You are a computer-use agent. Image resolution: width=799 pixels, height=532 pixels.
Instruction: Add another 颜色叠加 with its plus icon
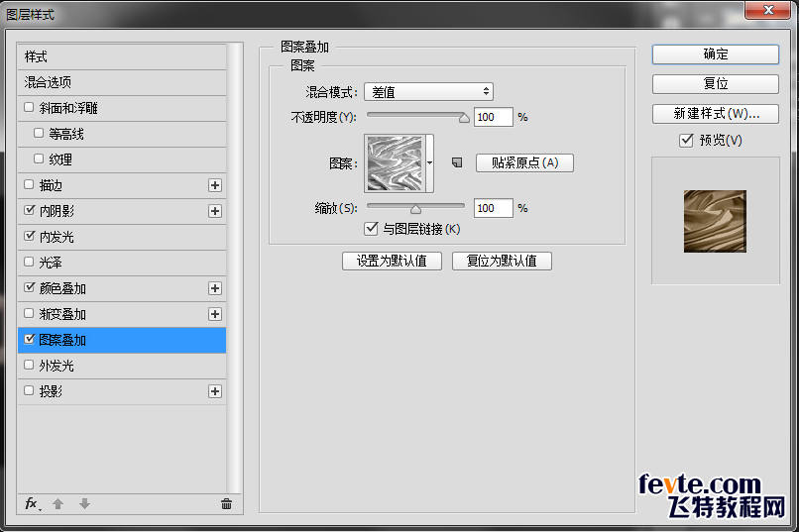215,288
